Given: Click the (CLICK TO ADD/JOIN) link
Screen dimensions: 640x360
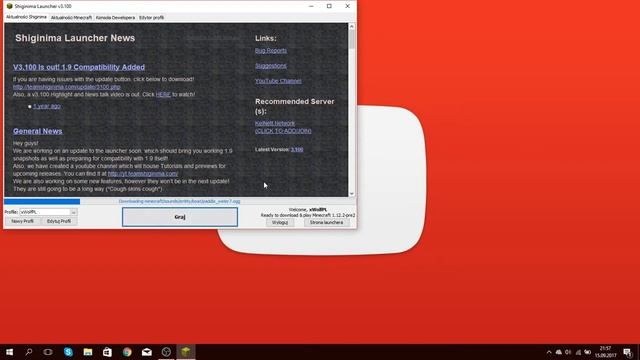Looking at the screenshot, I should pyautogui.click(x=283, y=131).
